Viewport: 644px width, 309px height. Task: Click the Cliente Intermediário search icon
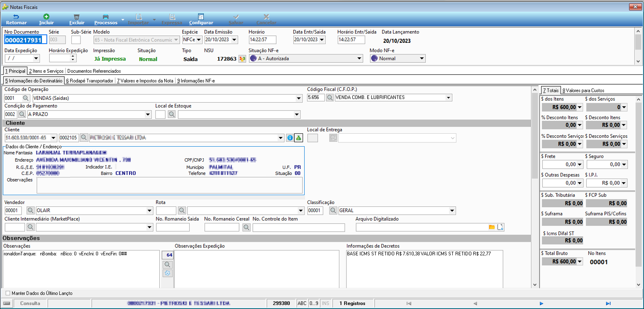point(30,227)
